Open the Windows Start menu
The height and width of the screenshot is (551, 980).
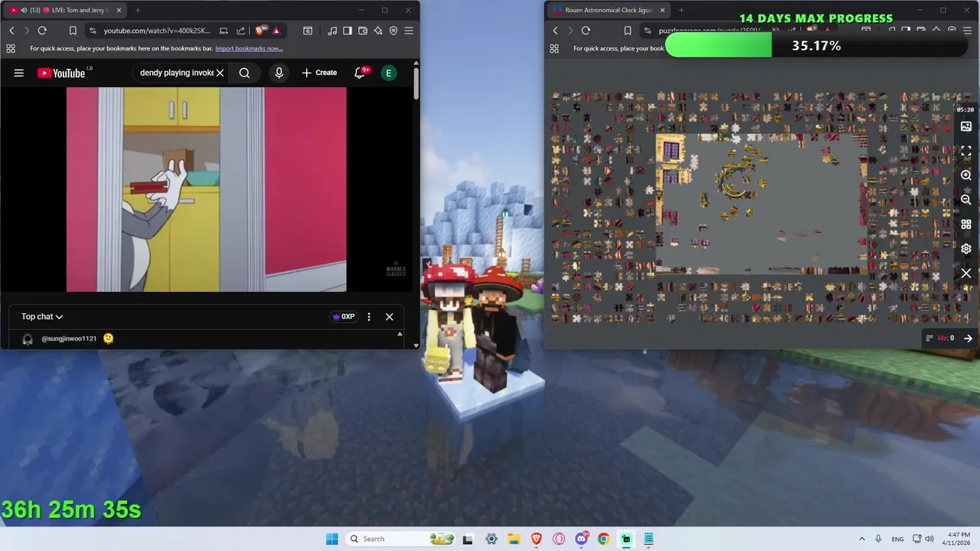click(x=332, y=539)
